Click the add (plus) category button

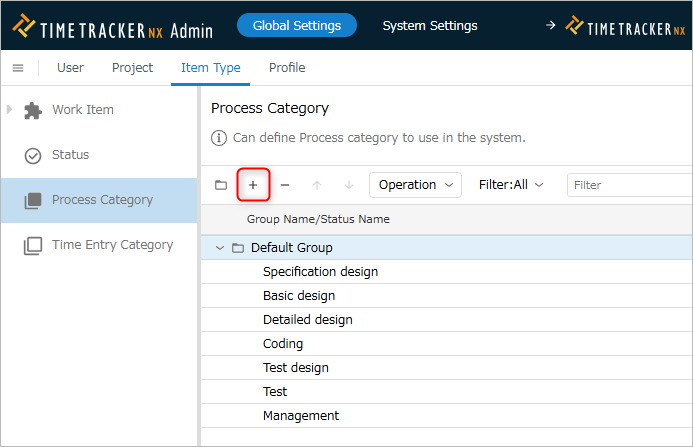coord(253,185)
